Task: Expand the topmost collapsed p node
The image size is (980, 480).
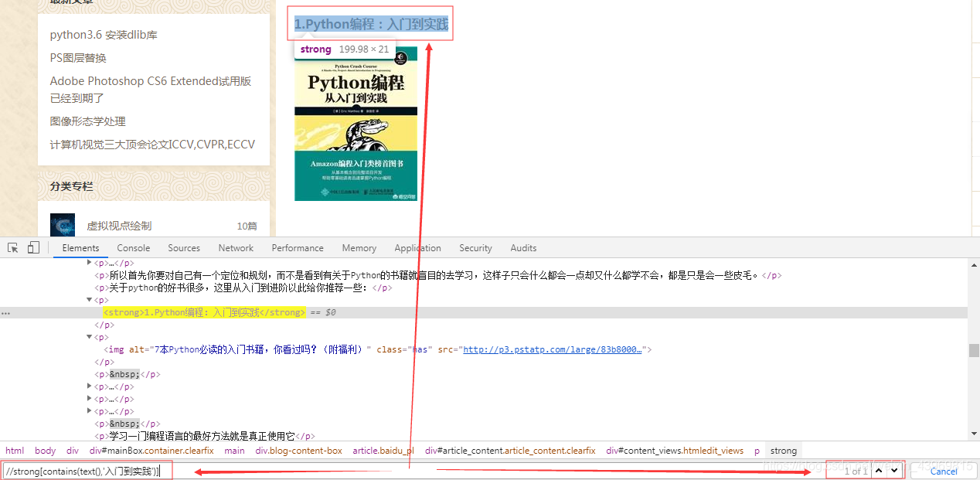Action: tap(90, 263)
